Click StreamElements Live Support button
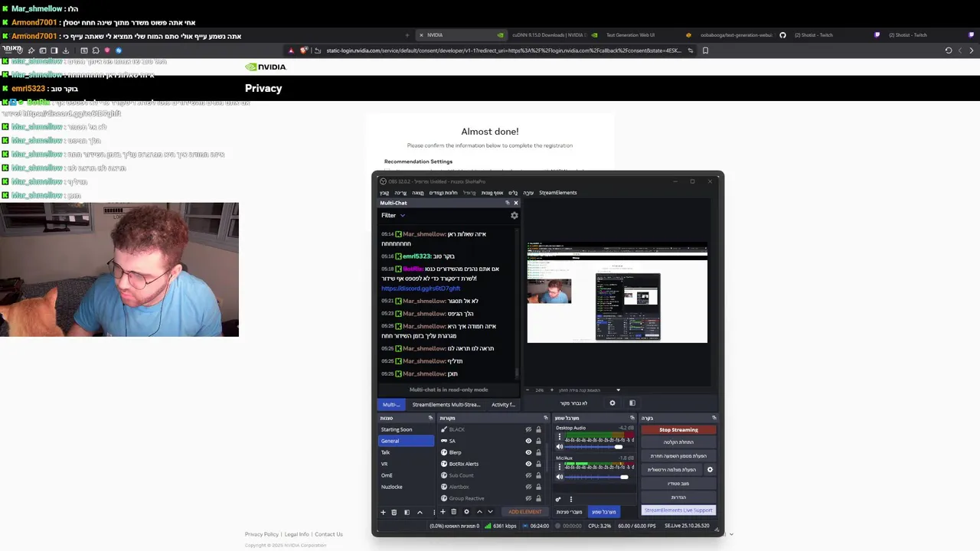 click(x=678, y=510)
